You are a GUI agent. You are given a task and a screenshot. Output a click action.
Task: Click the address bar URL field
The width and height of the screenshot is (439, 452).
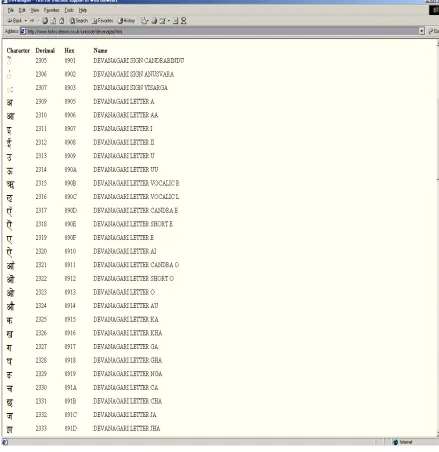point(222,31)
